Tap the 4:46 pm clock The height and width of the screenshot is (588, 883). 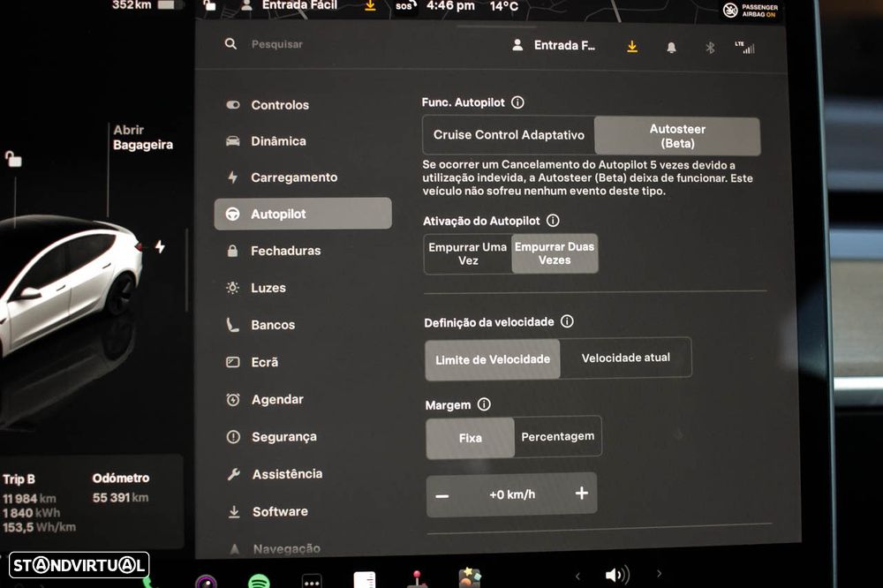pyautogui.click(x=450, y=6)
